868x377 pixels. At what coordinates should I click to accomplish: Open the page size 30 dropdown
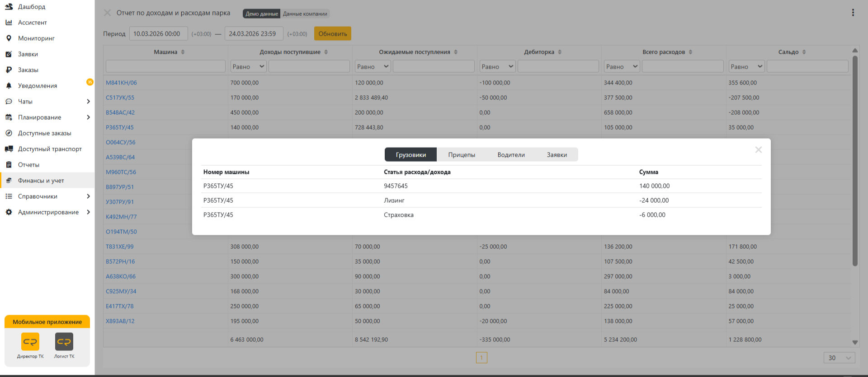(x=839, y=358)
